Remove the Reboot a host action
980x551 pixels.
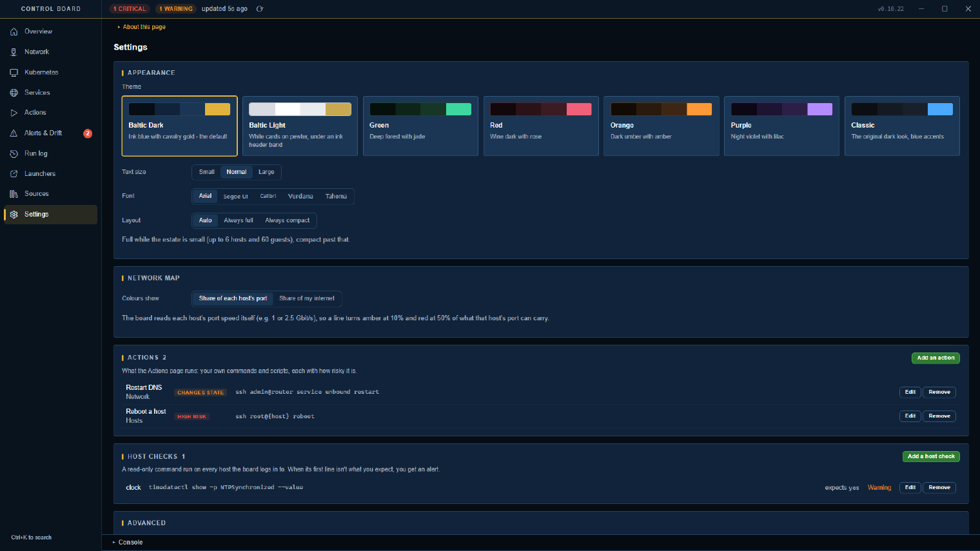point(939,416)
